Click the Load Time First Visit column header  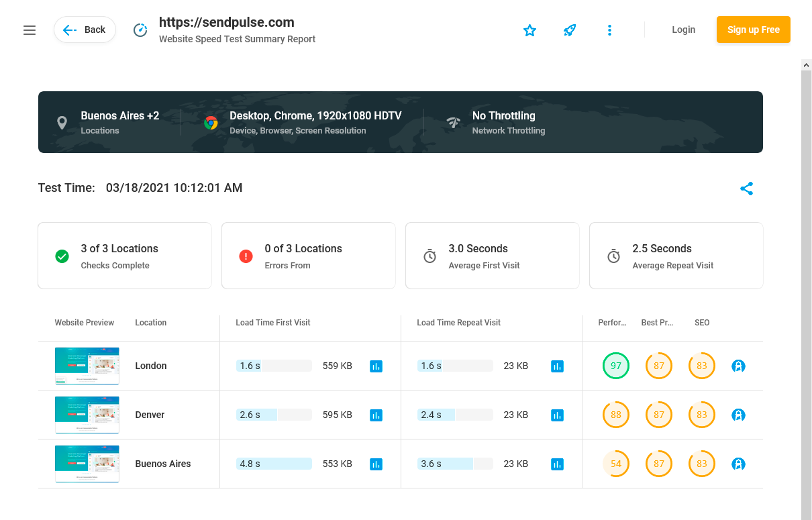[x=273, y=323]
